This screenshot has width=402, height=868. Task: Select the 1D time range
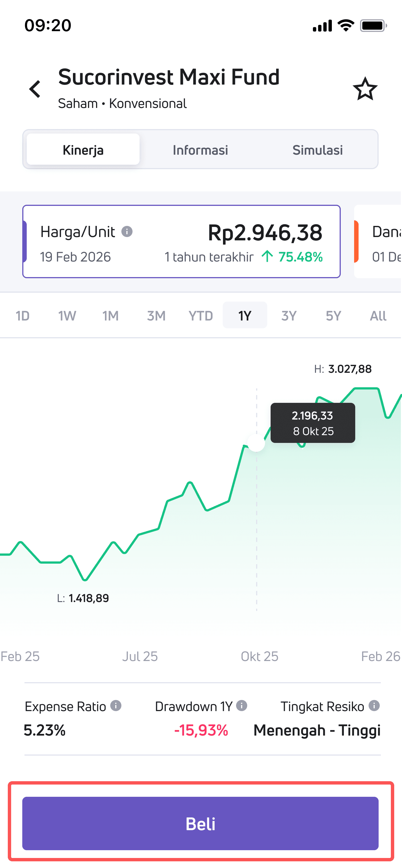pyautogui.click(x=23, y=316)
